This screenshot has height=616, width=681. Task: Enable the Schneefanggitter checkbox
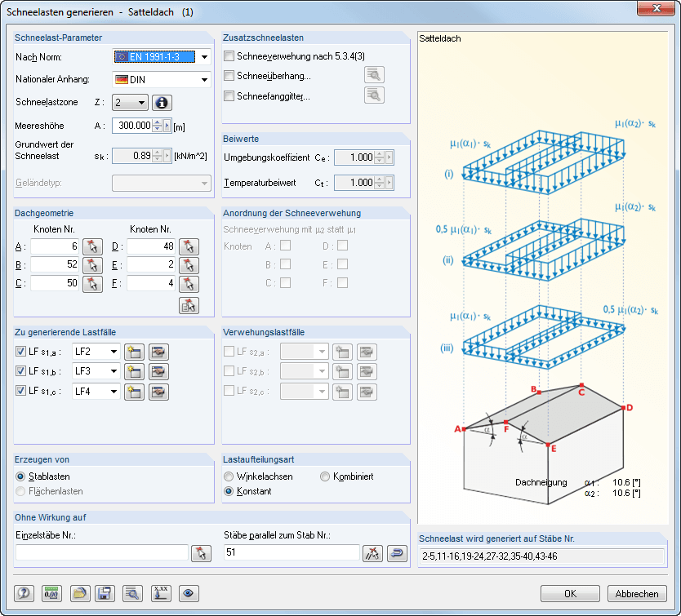pos(229,96)
